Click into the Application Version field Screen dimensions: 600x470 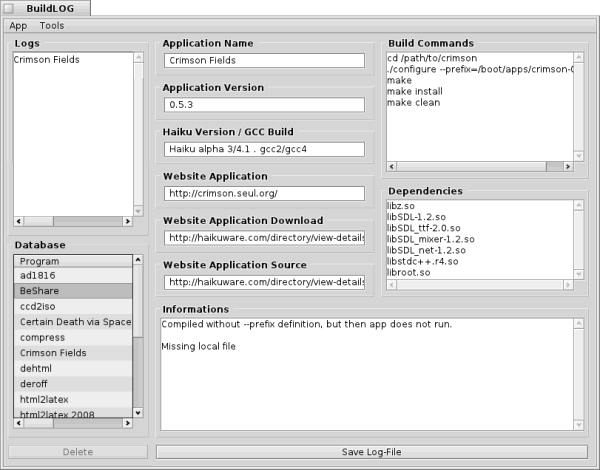264,104
